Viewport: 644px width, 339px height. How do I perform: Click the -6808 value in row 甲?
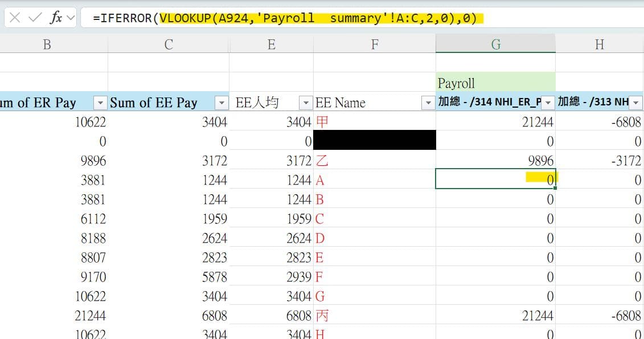[626, 121]
